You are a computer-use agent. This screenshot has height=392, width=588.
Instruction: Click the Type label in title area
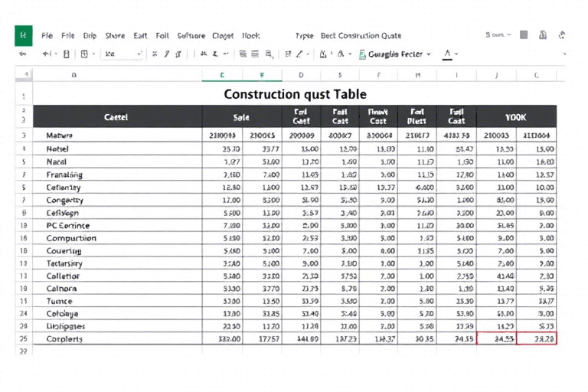click(304, 35)
